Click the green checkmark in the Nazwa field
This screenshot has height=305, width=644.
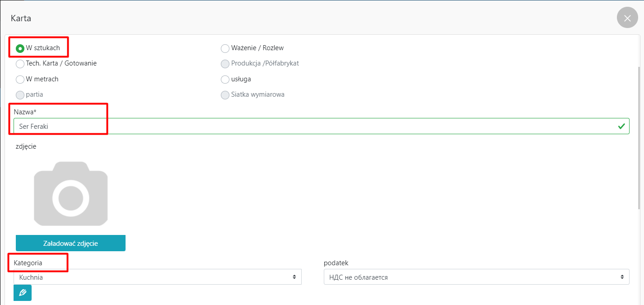tap(621, 126)
